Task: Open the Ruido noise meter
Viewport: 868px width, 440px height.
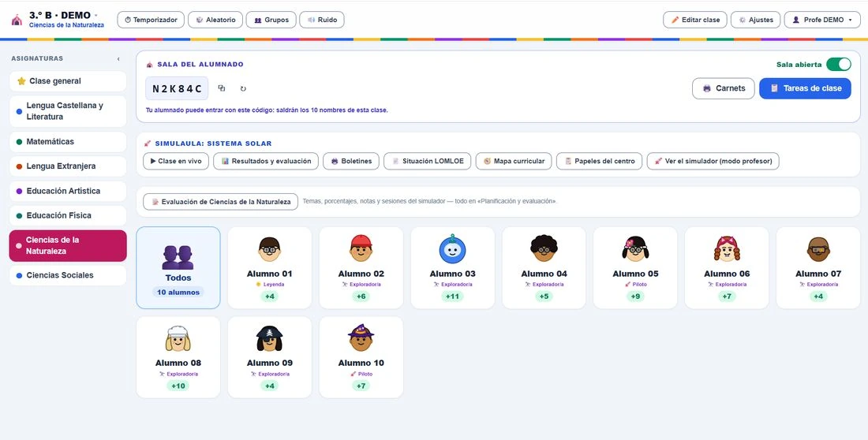Action: 322,20
